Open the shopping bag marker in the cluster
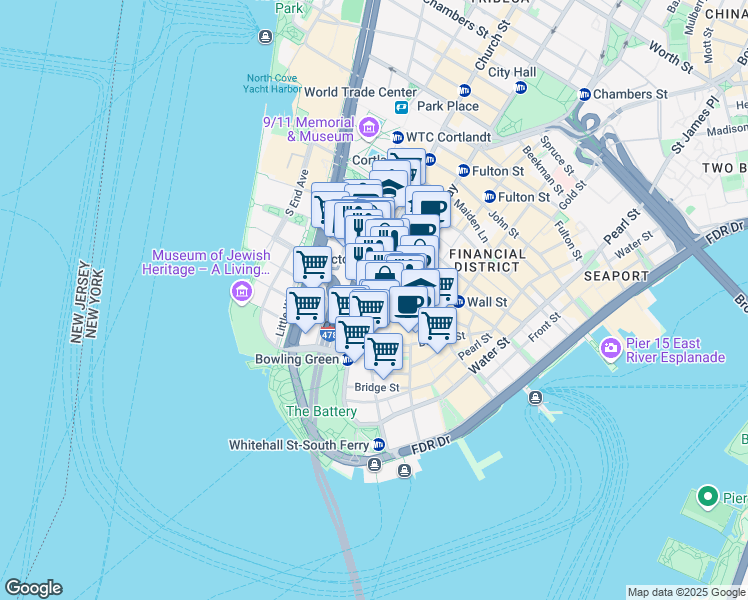Image resolution: width=748 pixels, height=600 pixels. (x=384, y=274)
